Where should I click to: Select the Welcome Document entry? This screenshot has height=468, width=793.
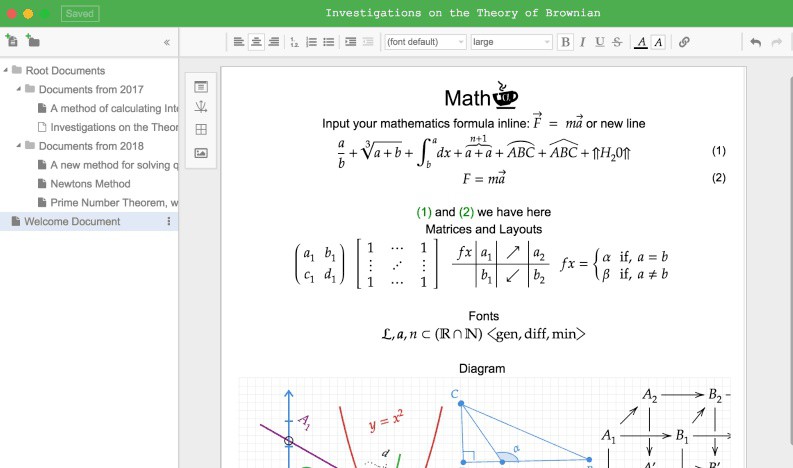(89, 222)
